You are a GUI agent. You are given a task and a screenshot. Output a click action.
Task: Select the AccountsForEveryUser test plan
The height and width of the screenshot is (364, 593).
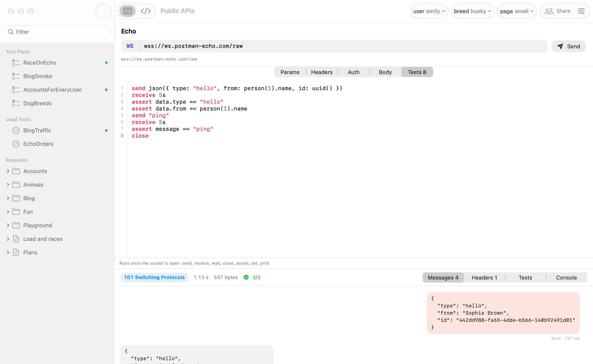coord(57,90)
